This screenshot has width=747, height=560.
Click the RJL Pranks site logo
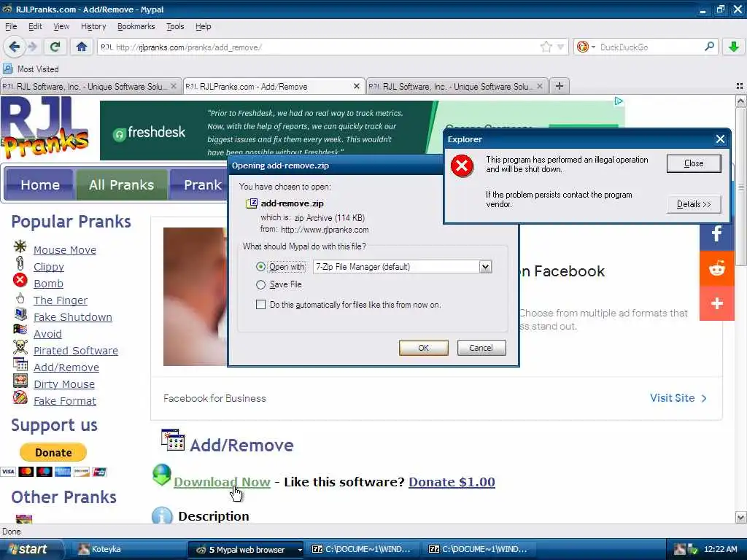[x=45, y=128]
